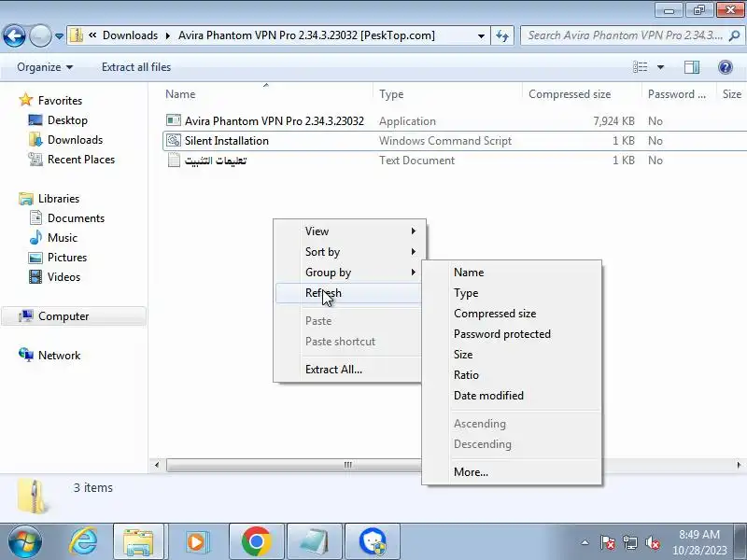Viewport: 747px width, 560px height.
Task: Click the Downloads breadcrumb in address bar
Action: click(x=130, y=35)
